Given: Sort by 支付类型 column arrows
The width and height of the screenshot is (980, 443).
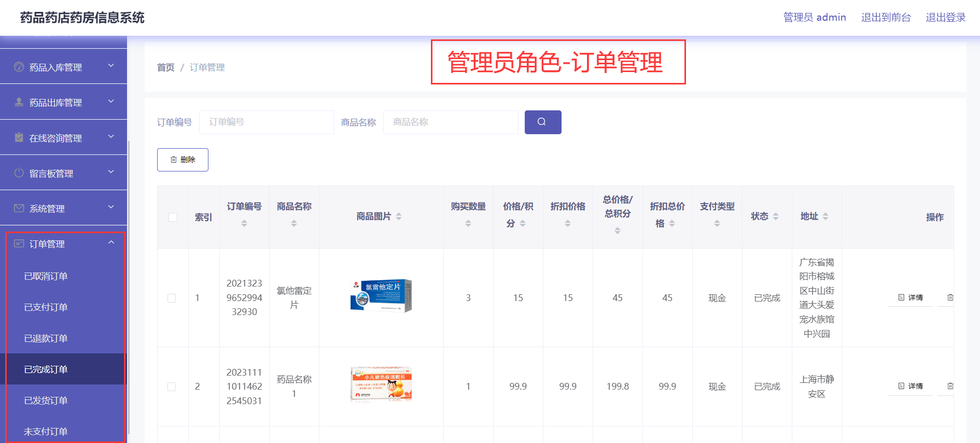Looking at the screenshot, I should click(717, 223).
